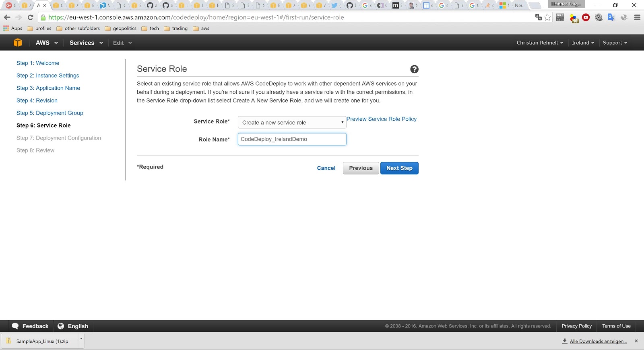Go back with the browser back arrow
This screenshot has height=350, width=644.
tap(7, 17)
